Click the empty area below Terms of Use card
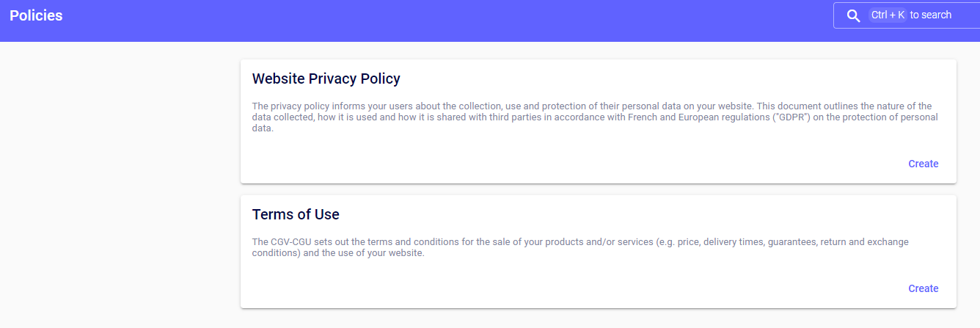The image size is (980, 328). click(587, 319)
